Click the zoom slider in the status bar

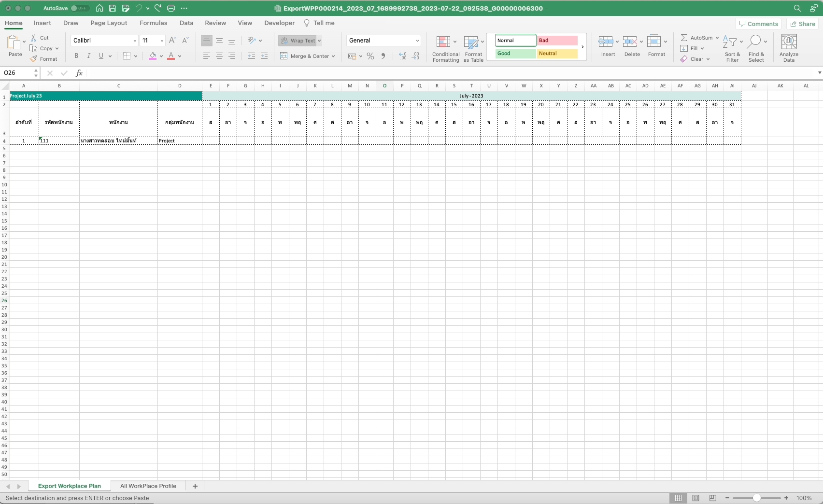pyautogui.click(x=756, y=498)
